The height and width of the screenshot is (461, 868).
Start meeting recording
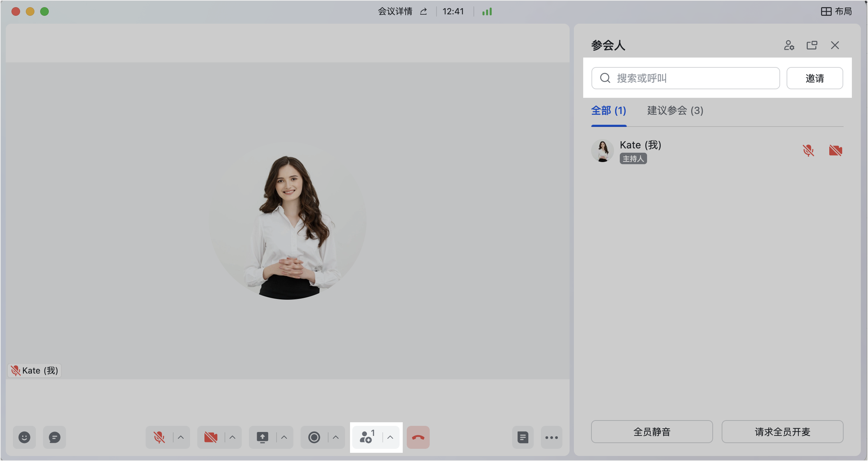tap(314, 437)
